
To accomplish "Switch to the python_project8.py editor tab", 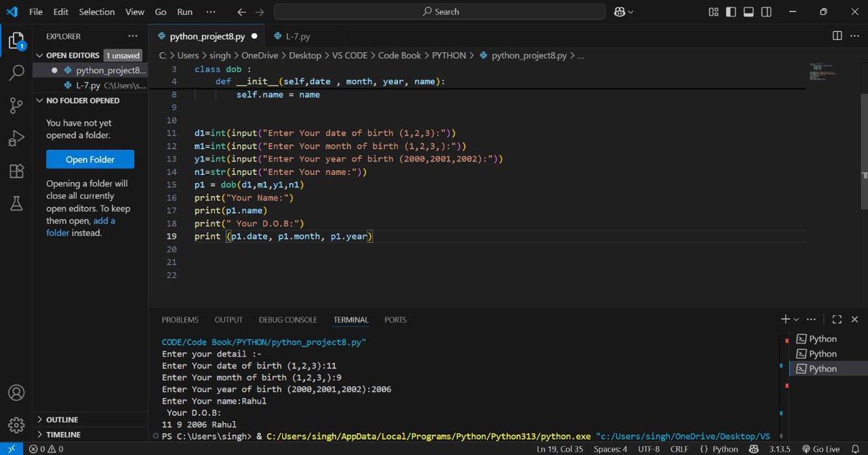I will pyautogui.click(x=206, y=36).
